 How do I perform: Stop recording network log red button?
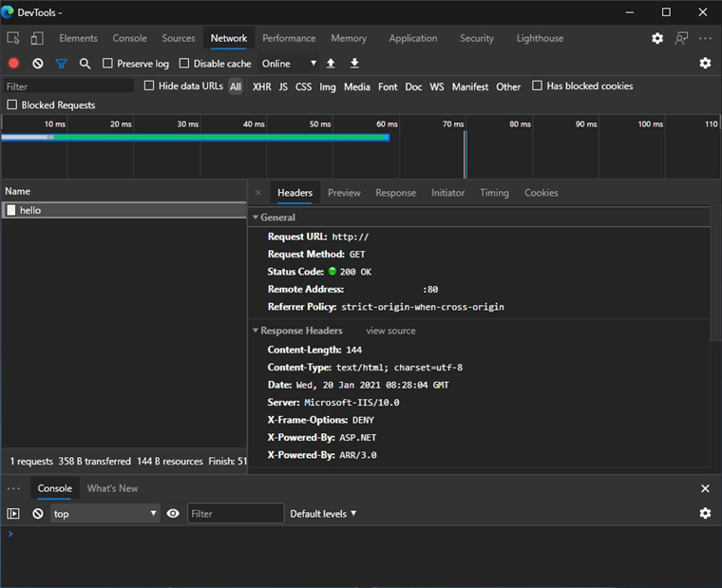pos(13,63)
